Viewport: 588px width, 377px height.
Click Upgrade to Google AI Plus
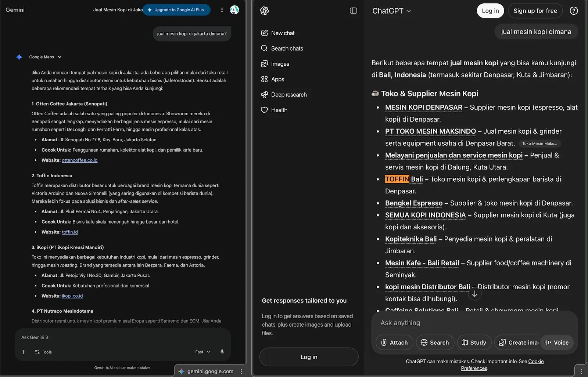click(177, 10)
